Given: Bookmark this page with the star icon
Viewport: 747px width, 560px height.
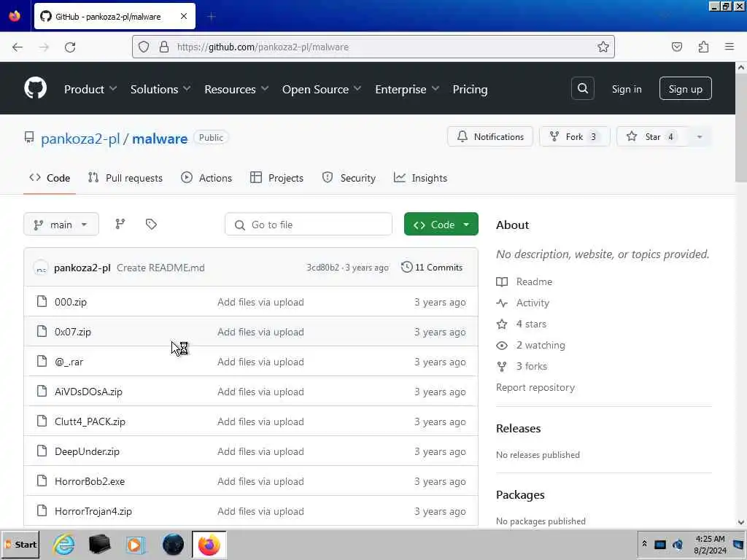Looking at the screenshot, I should tap(603, 47).
